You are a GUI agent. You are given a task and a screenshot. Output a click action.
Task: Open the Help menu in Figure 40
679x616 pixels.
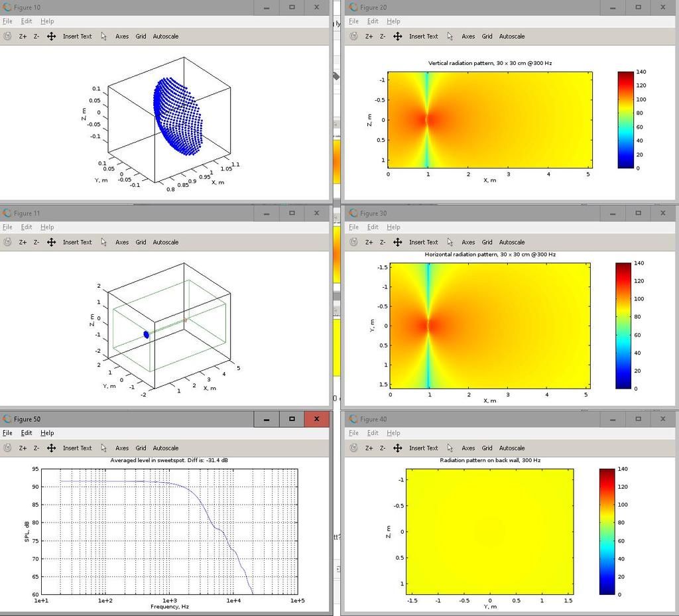pyautogui.click(x=393, y=433)
